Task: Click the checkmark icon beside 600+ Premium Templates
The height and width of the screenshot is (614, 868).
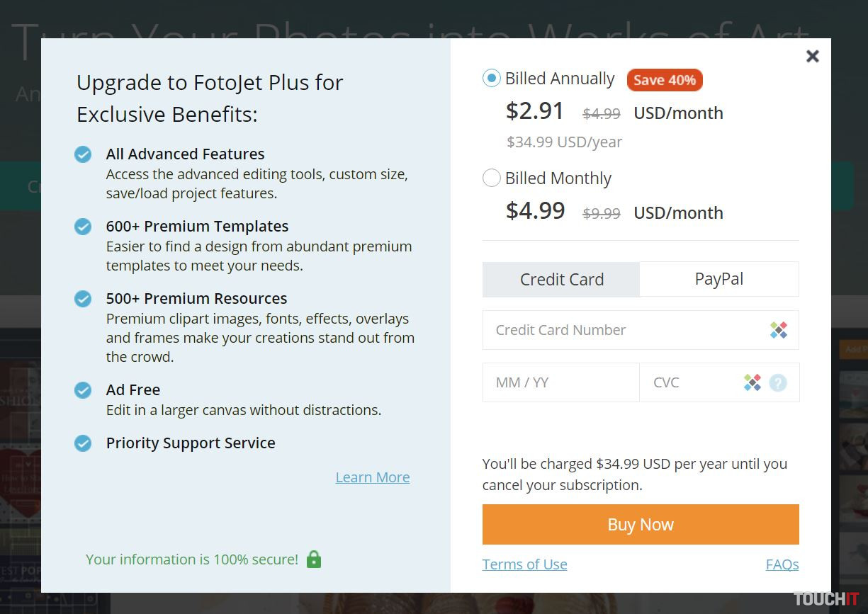Action: pyautogui.click(x=83, y=227)
